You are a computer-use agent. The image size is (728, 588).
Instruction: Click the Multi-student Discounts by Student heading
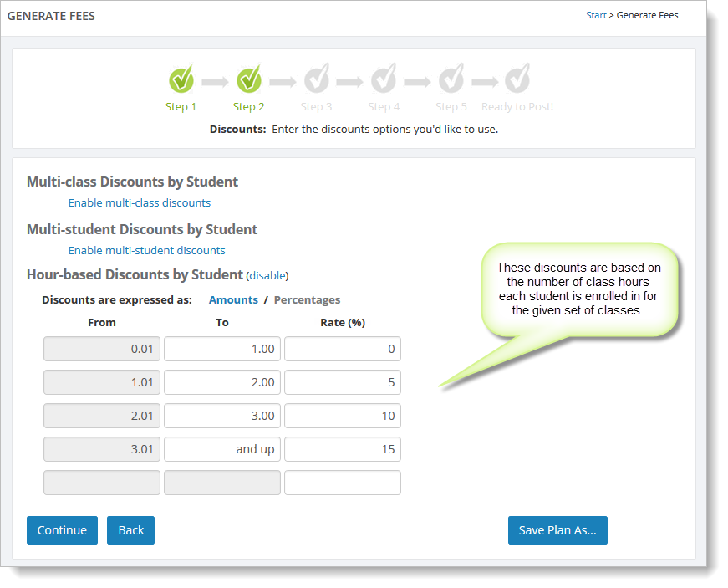(142, 229)
